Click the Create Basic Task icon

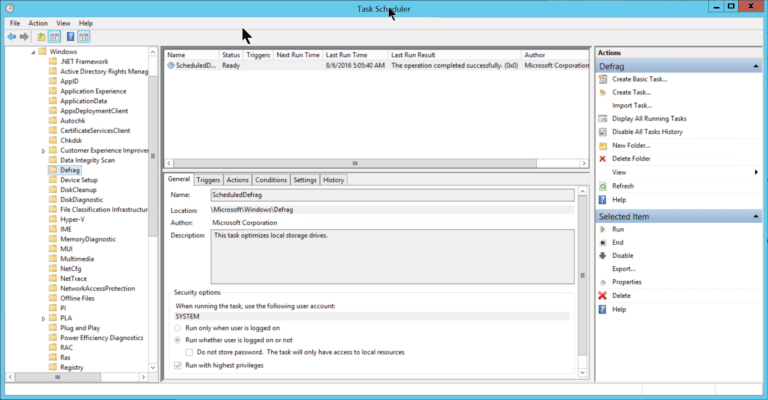[603, 79]
